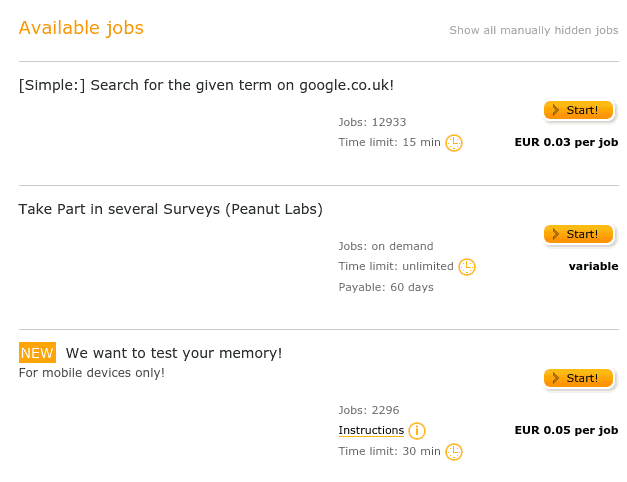The height and width of the screenshot is (482, 627).
Task: Open the 'Search for the given term' job title
Action: pyautogui.click(x=206, y=85)
